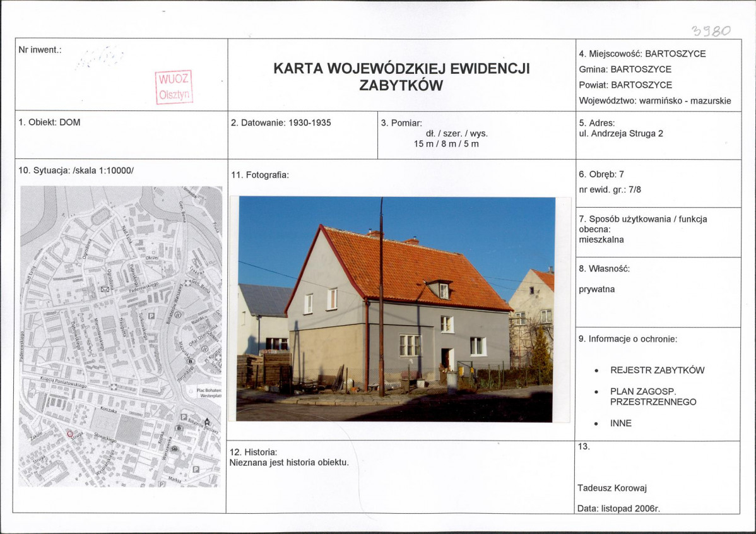
Task: Click the bullet item REJESTR ZABYTKÓW
Action: [x=657, y=370]
